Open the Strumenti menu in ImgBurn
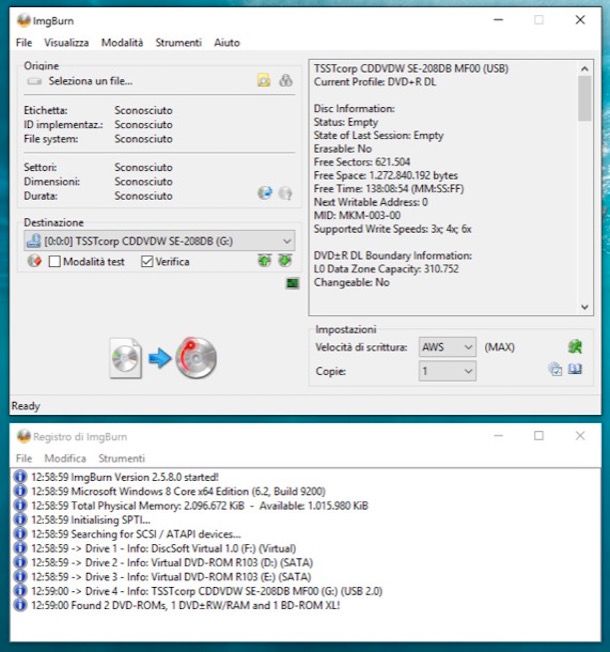 [x=178, y=43]
